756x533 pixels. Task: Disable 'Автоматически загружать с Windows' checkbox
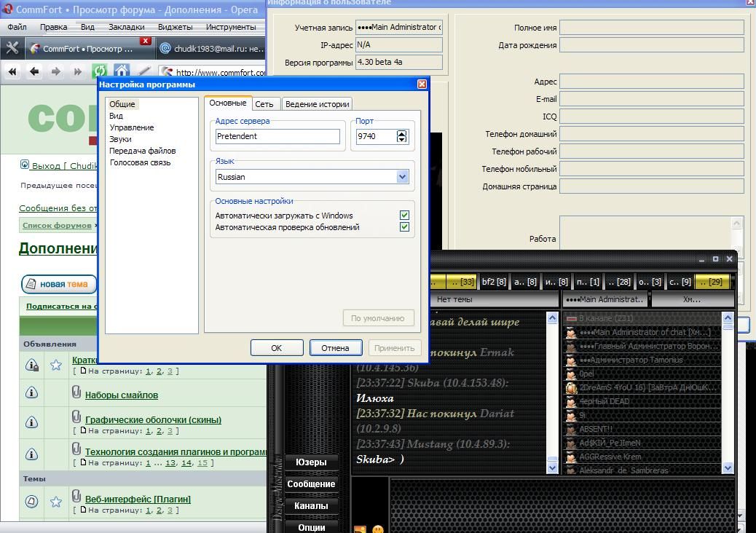404,216
